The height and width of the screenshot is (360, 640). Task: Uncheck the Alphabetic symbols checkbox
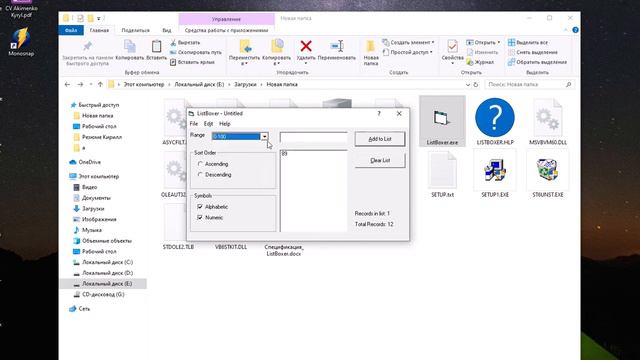(200, 207)
